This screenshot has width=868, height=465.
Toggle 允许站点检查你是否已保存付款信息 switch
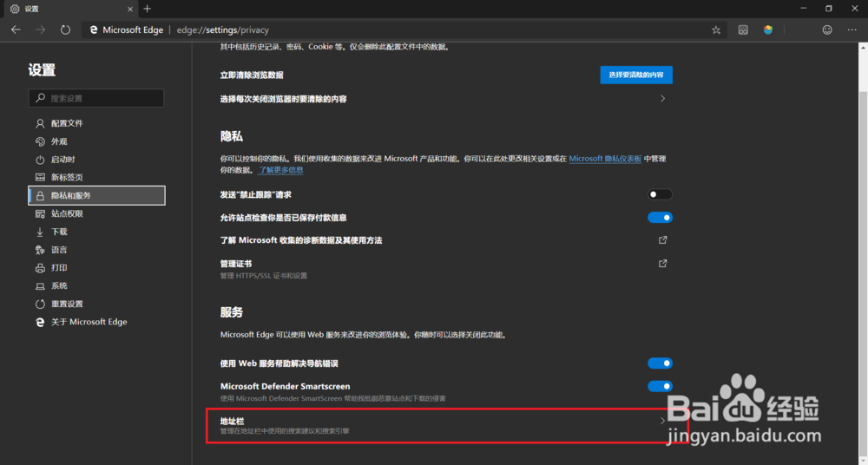660,218
